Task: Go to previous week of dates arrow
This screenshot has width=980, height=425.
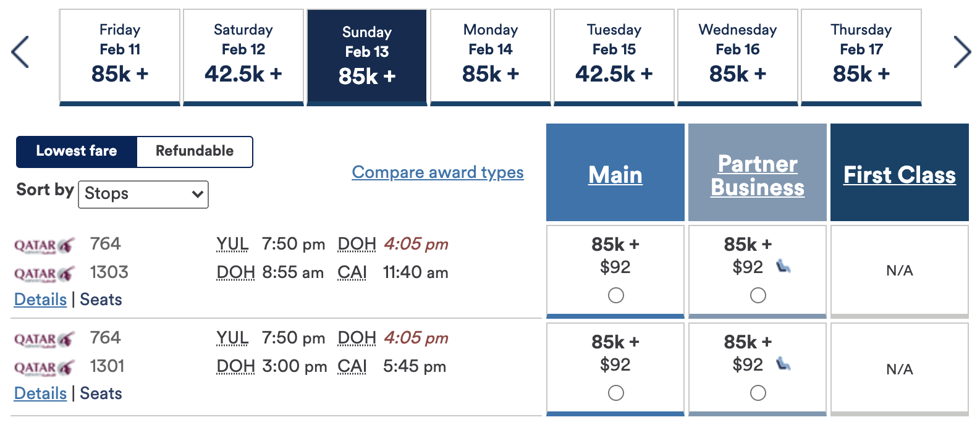Action: pyautogui.click(x=20, y=52)
